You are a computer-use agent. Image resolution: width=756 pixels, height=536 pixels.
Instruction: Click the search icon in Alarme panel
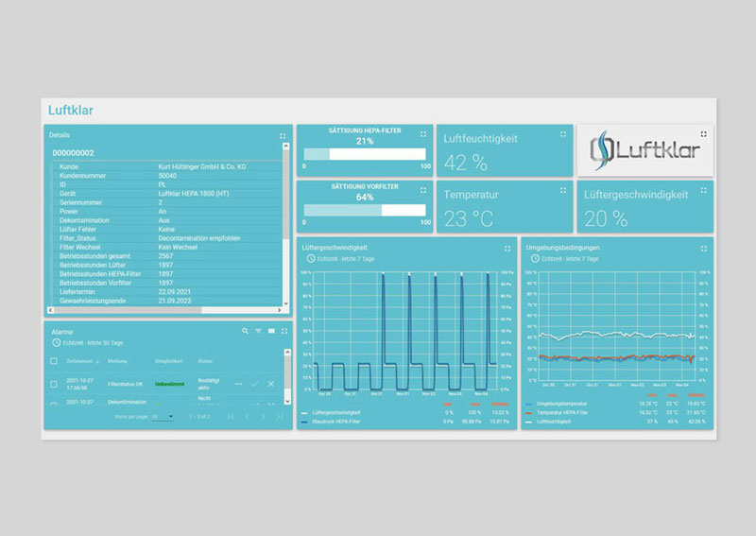pos(245,332)
